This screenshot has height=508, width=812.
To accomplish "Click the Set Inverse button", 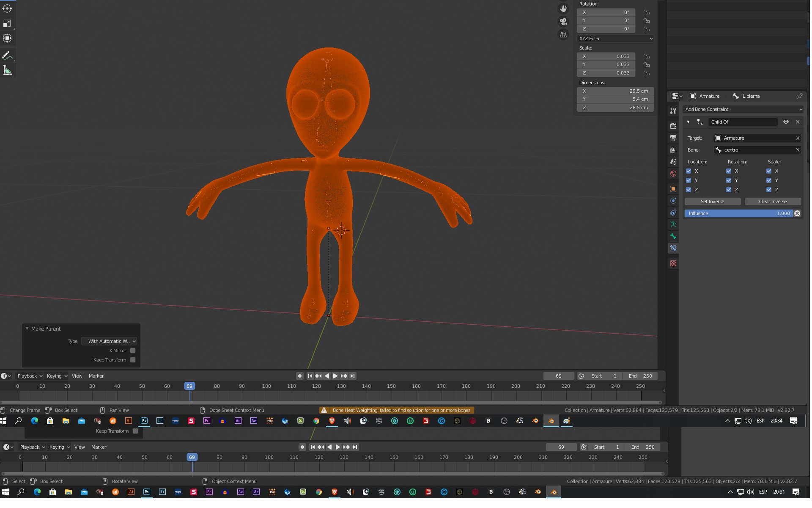I will point(712,202).
